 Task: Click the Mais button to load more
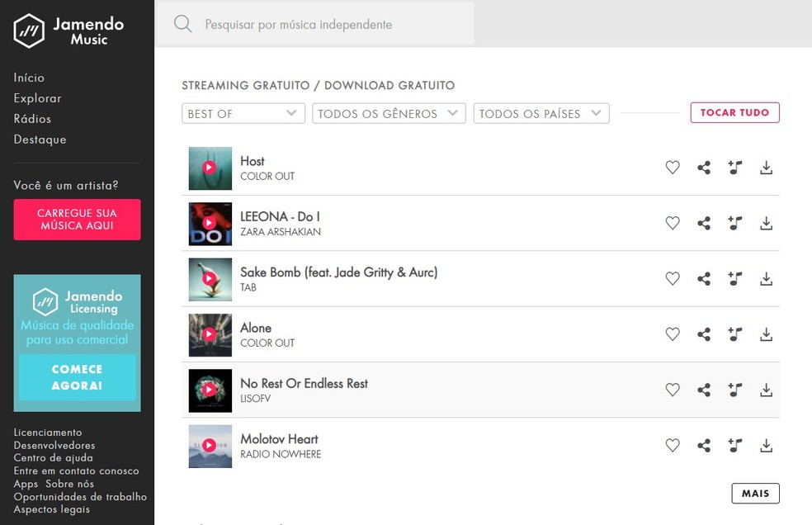pyautogui.click(x=755, y=494)
